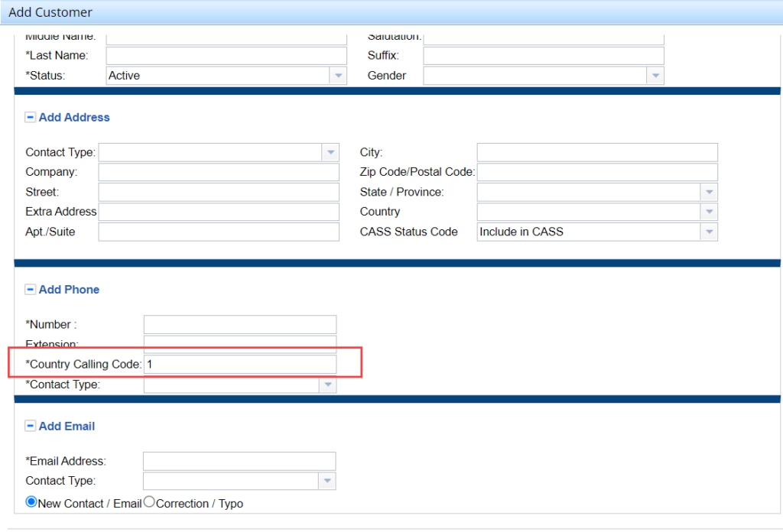Open the Gender dropdown
Screen dimensions: 783x532
point(655,76)
